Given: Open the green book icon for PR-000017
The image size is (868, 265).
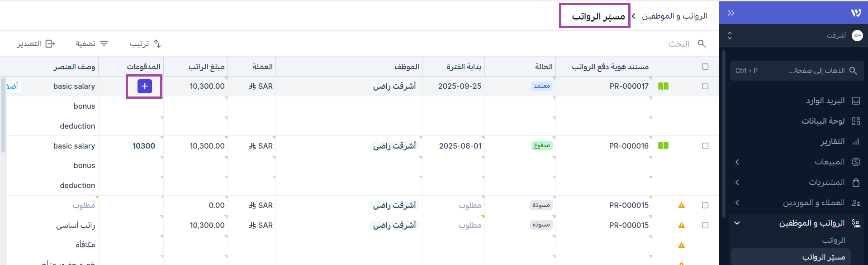Looking at the screenshot, I should pyautogui.click(x=663, y=86).
